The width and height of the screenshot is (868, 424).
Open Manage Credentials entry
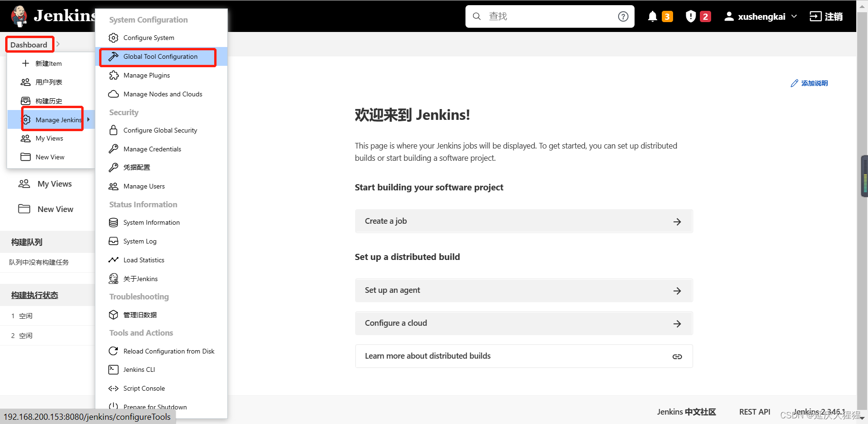[161, 149]
